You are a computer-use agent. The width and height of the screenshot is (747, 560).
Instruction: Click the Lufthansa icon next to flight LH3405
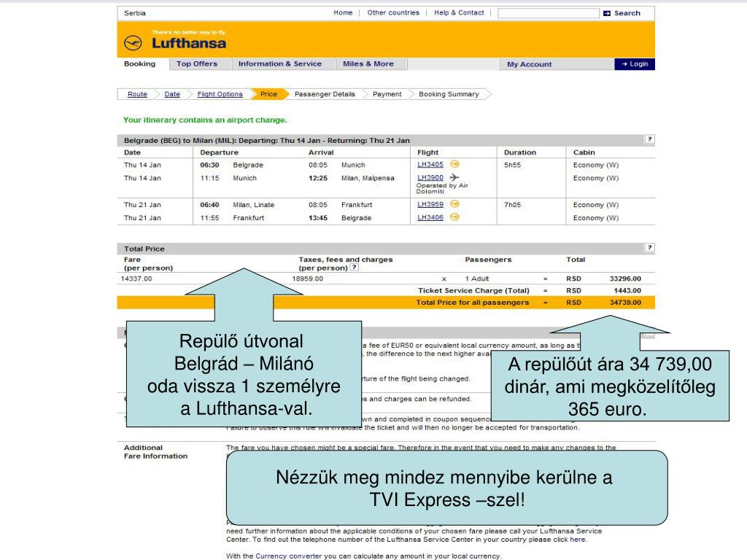pos(455,164)
